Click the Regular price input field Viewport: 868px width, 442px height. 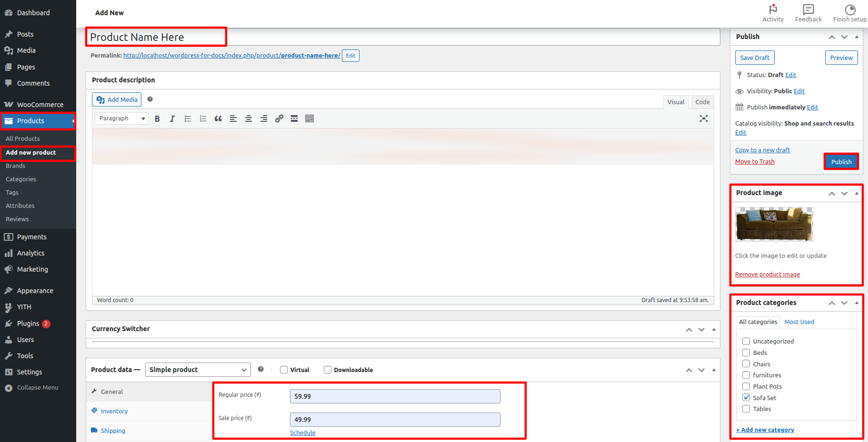click(x=395, y=396)
